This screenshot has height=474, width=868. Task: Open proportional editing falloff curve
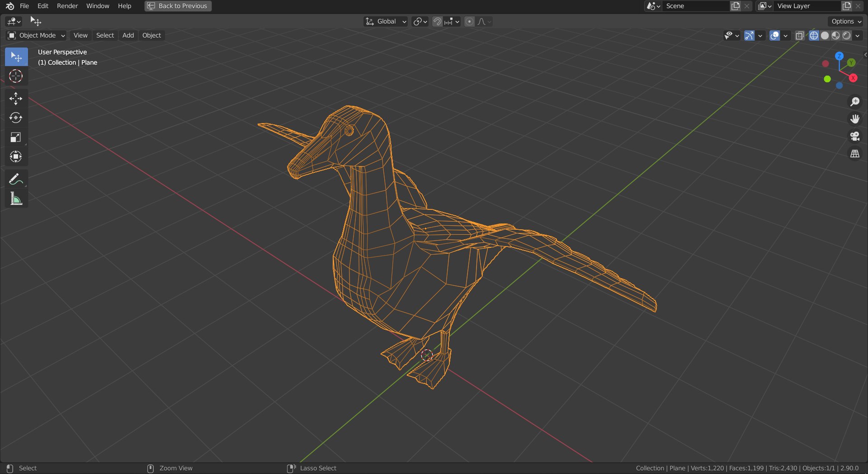(x=484, y=21)
